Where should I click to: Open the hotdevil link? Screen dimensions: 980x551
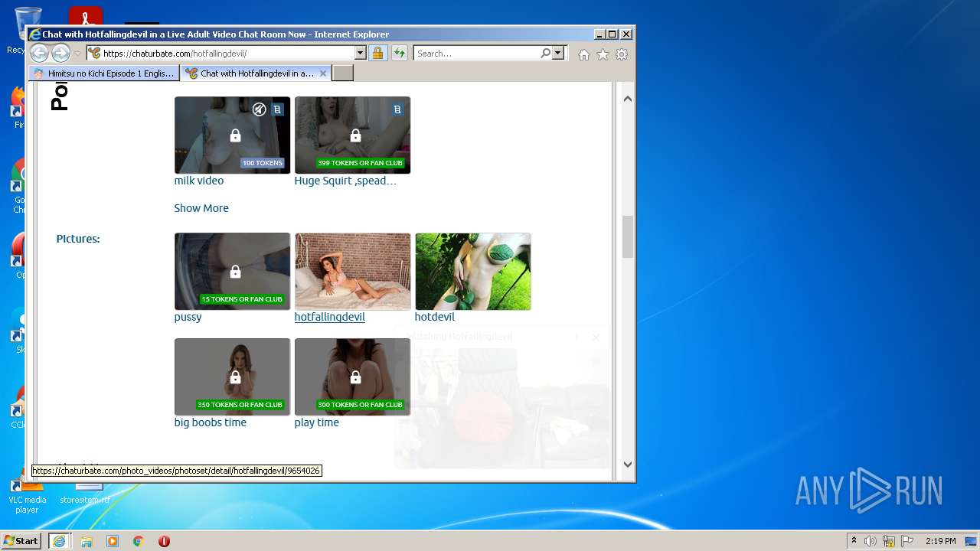pos(435,317)
